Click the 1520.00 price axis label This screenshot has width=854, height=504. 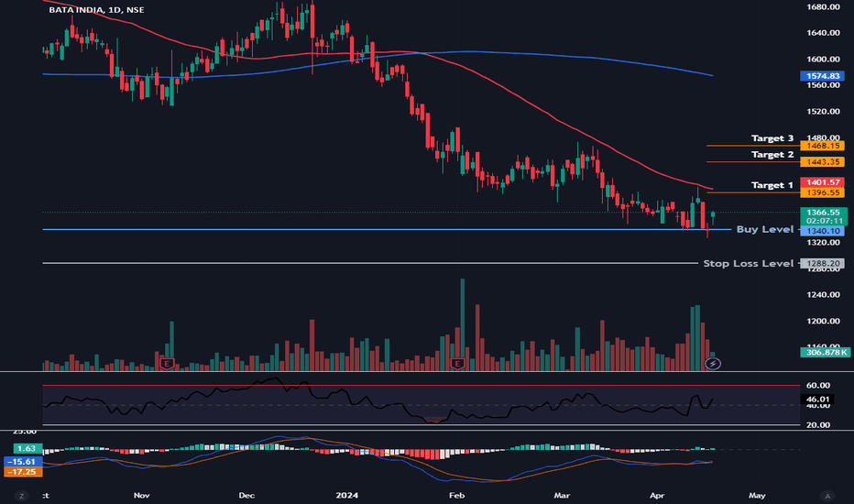[823, 111]
